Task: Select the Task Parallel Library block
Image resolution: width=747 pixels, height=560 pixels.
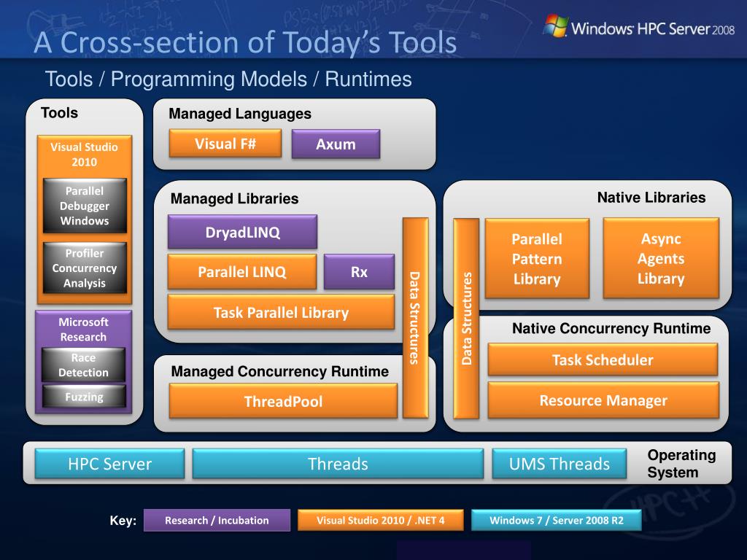Action: [x=281, y=312]
